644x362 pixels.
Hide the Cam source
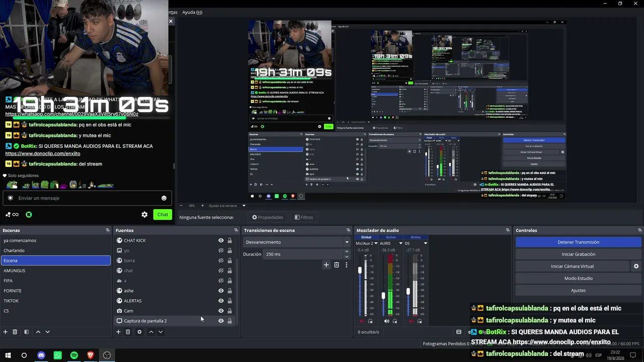coord(221,311)
